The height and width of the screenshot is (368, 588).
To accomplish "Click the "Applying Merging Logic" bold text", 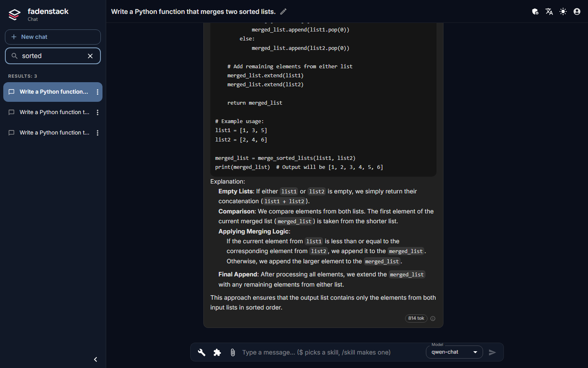I will [x=254, y=231].
